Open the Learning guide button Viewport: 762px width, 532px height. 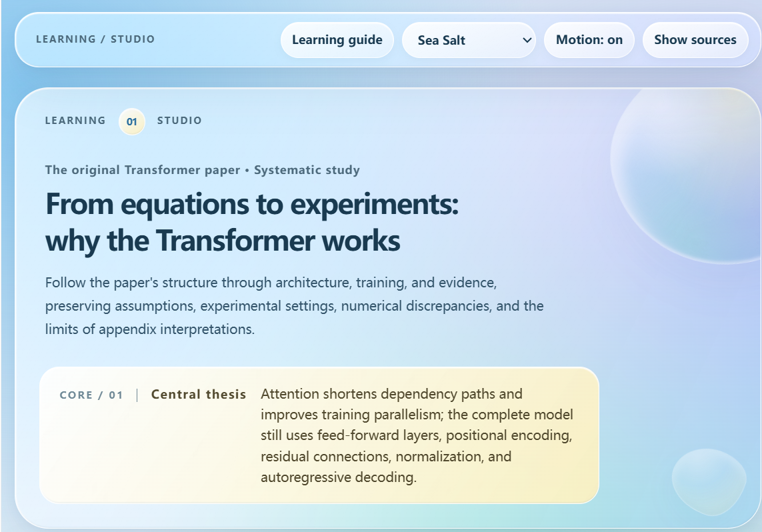point(337,40)
